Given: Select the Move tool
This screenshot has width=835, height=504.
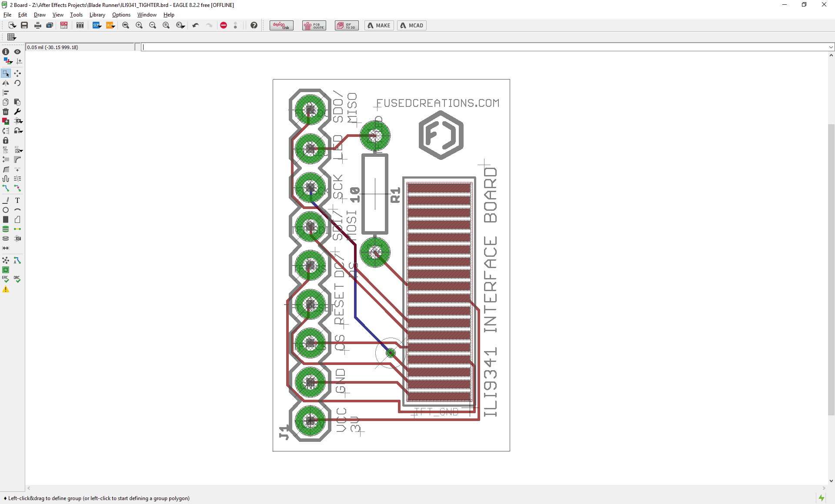Looking at the screenshot, I should (17, 73).
